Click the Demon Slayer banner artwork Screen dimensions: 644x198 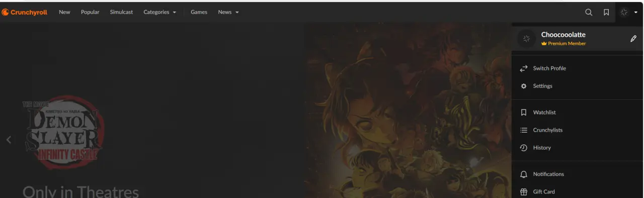click(409, 111)
